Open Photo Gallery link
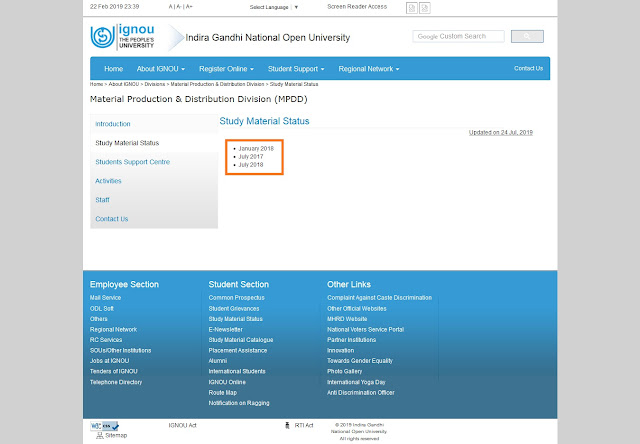The height and width of the screenshot is (444, 640). click(344, 372)
